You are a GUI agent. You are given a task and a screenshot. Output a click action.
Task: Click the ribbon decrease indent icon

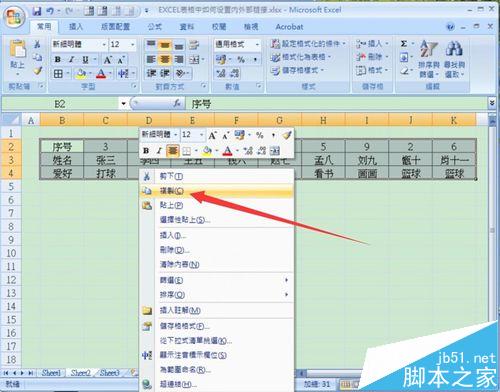(151, 73)
